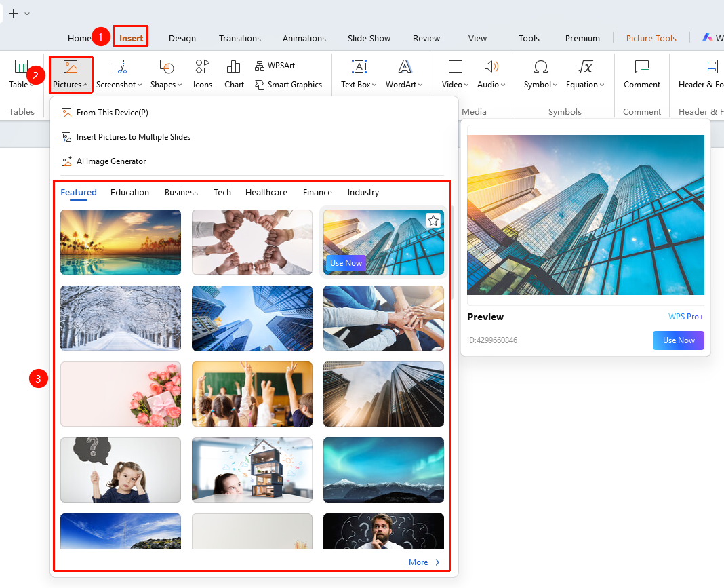Favorite the skyscraper image with star

[x=433, y=221]
